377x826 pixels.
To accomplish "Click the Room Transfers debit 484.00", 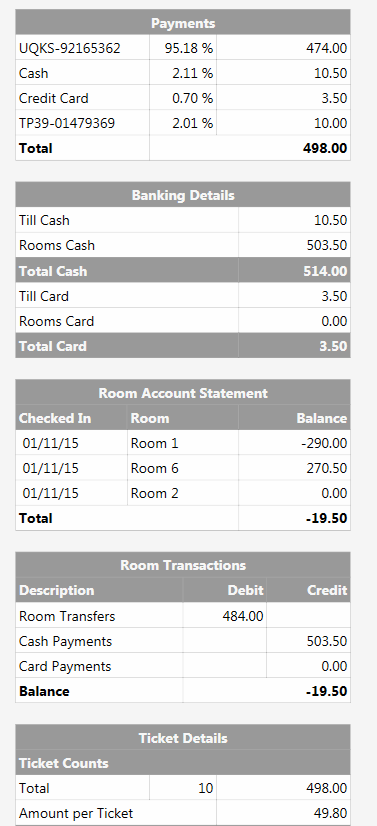I will [243, 616].
